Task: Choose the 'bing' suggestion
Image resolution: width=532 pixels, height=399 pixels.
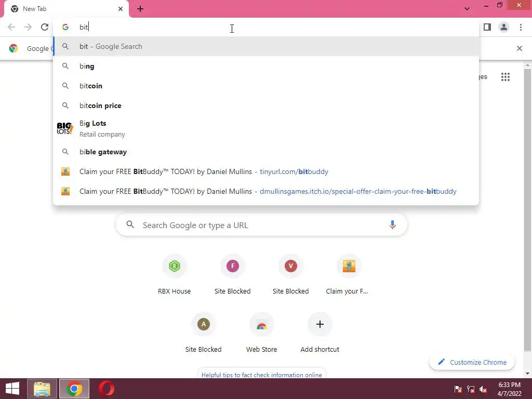Action: pyautogui.click(x=266, y=66)
